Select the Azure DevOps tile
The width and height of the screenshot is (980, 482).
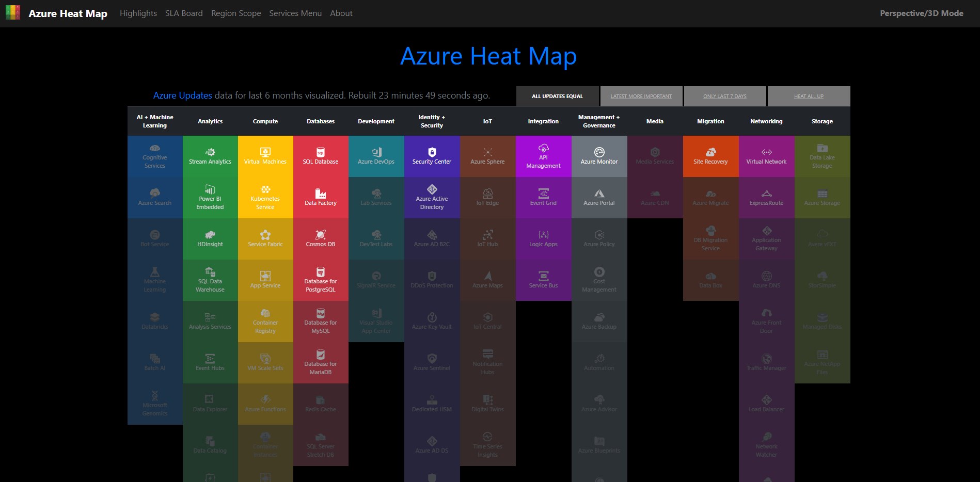[x=376, y=156]
